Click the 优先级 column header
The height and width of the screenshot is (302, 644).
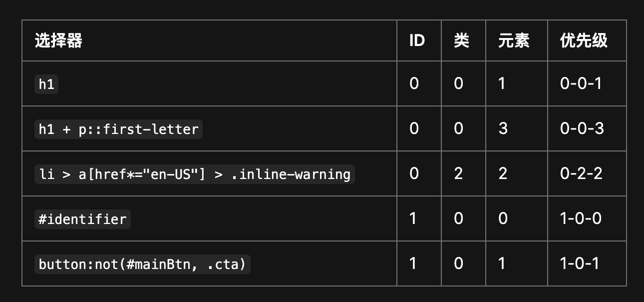pos(584,40)
